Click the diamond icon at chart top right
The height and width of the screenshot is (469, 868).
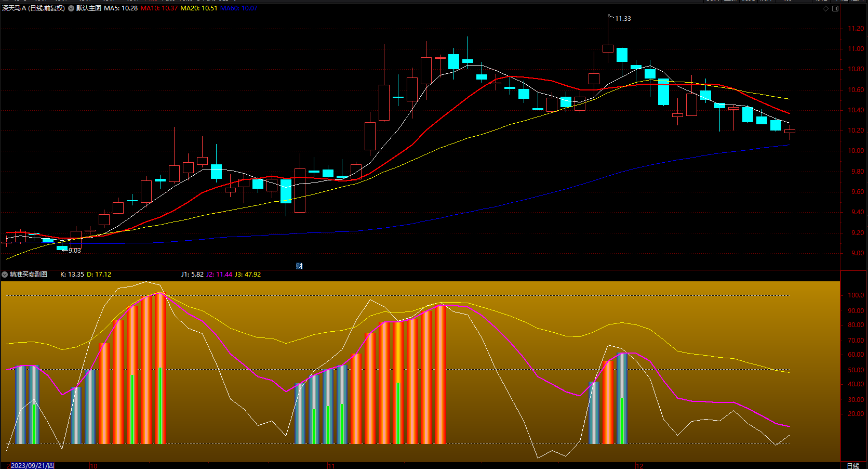point(826,8)
